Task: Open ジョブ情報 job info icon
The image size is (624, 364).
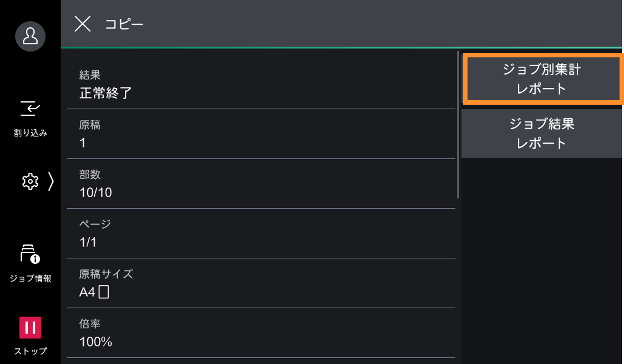Action: click(30, 254)
